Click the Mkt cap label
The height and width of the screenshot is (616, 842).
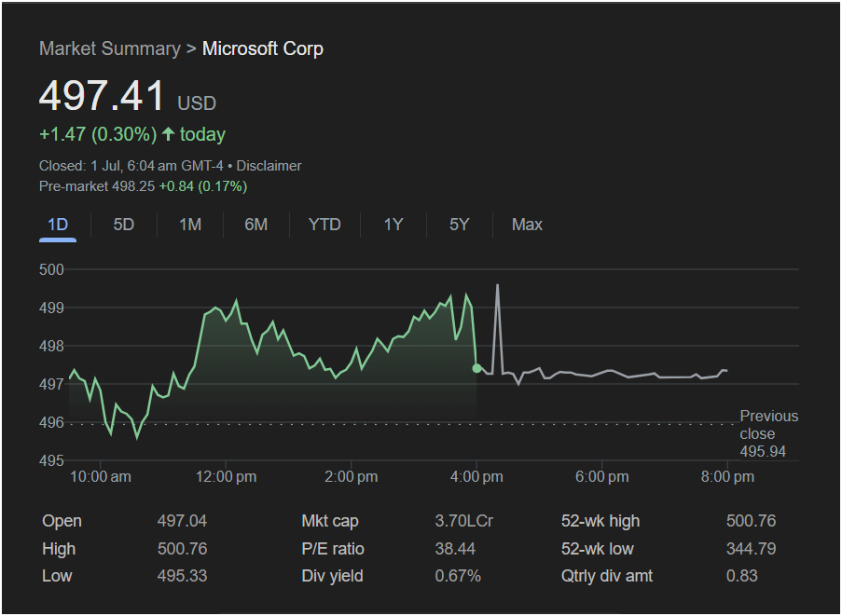tap(330, 521)
